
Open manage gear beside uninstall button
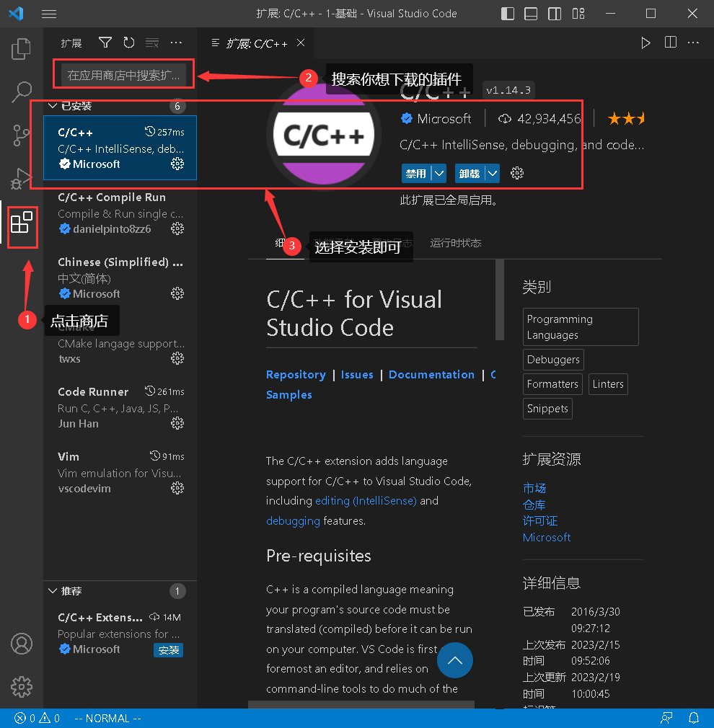(517, 173)
